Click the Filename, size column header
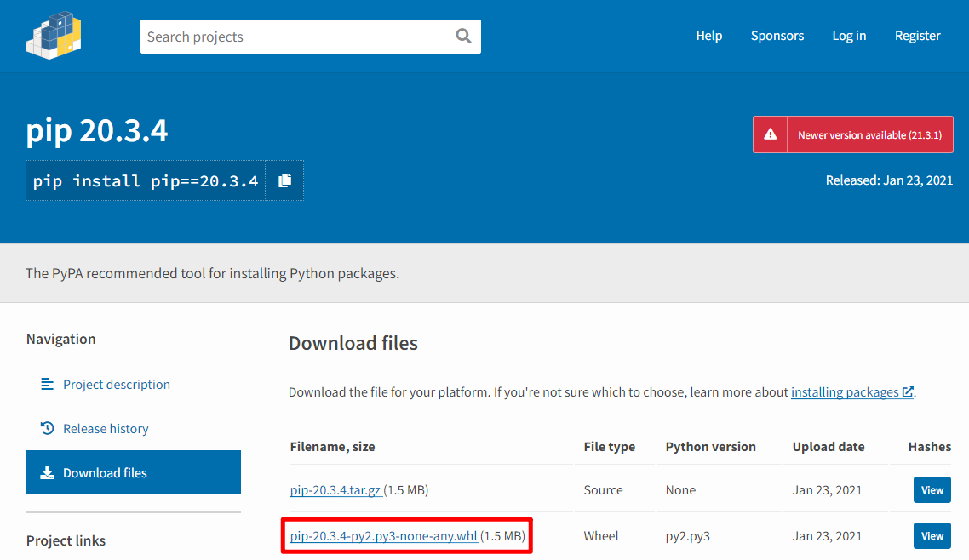 tap(332, 447)
